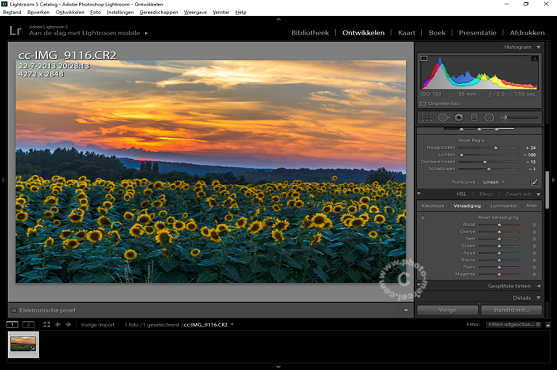Hide the right panel group

click(x=553, y=180)
